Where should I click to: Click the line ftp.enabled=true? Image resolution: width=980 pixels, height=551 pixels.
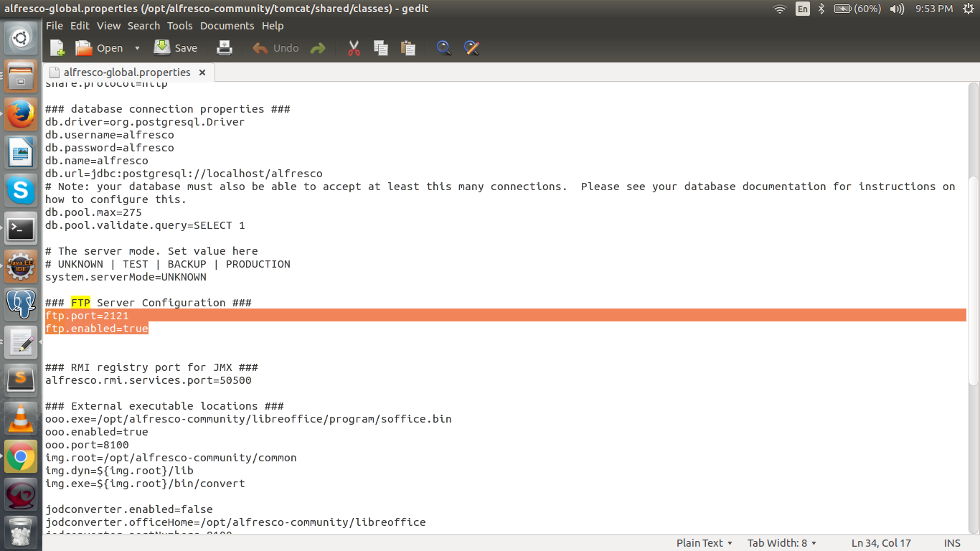96,329
